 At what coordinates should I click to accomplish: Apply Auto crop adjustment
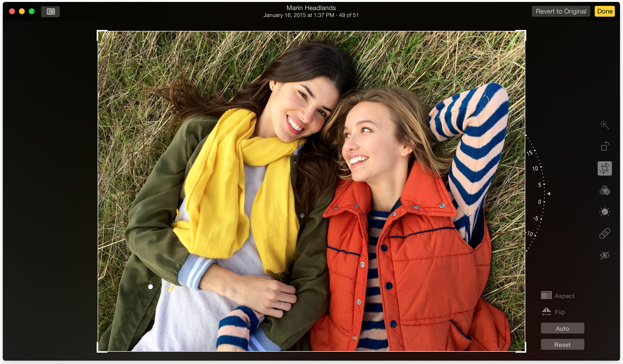click(562, 328)
